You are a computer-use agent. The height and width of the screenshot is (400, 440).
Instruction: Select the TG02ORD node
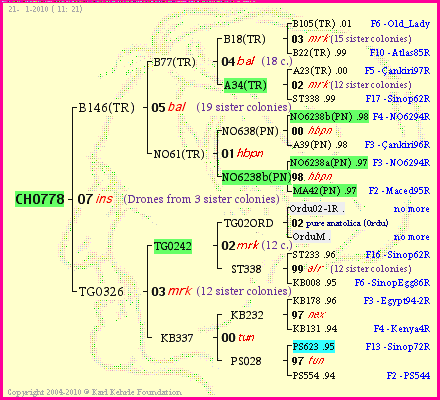(249, 223)
